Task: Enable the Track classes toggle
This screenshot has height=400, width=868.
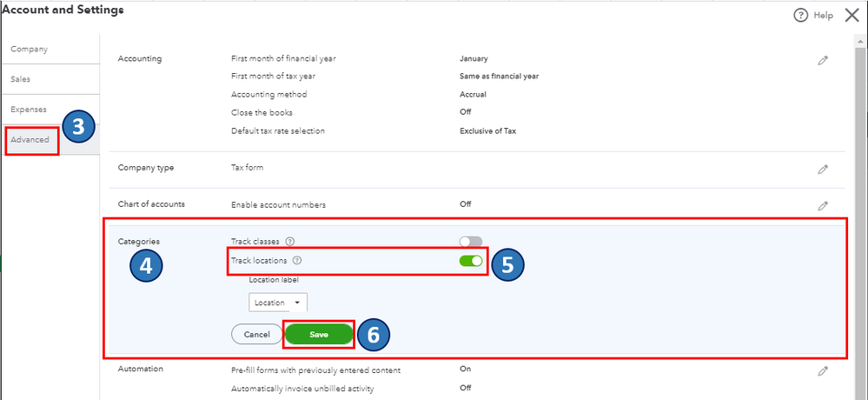Action: pos(471,242)
